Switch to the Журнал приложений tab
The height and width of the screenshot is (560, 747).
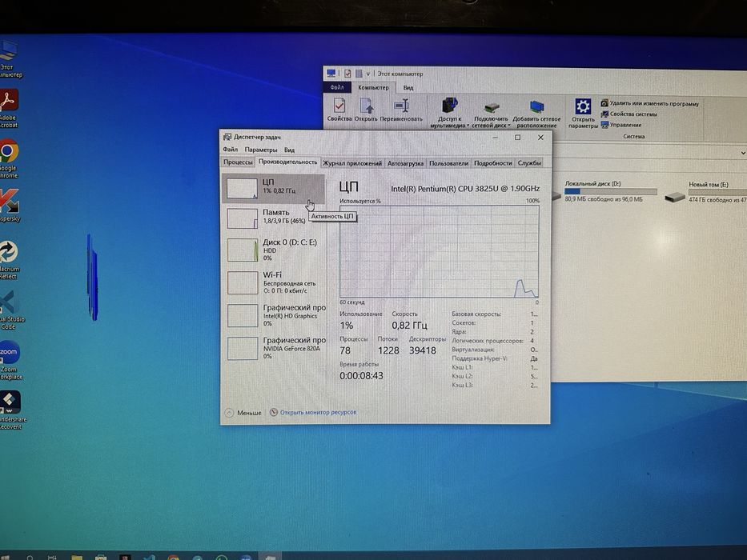(x=352, y=163)
